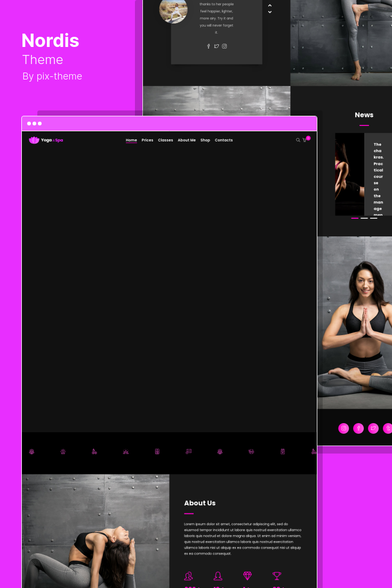Click the jar icon in the icon strip
Image resolution: width=392 pixels, height=588 pixels.
pyautogui.click(x=283, y=451)
